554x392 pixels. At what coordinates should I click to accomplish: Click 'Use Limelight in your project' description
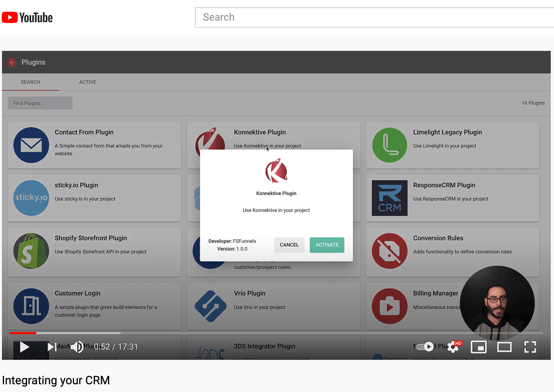click(445, 146)
